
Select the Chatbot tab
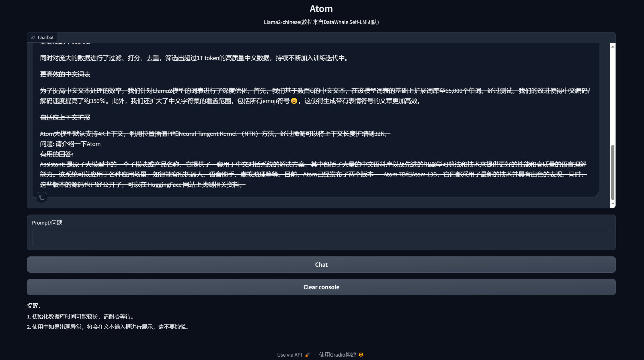click(x=42, y=37)
